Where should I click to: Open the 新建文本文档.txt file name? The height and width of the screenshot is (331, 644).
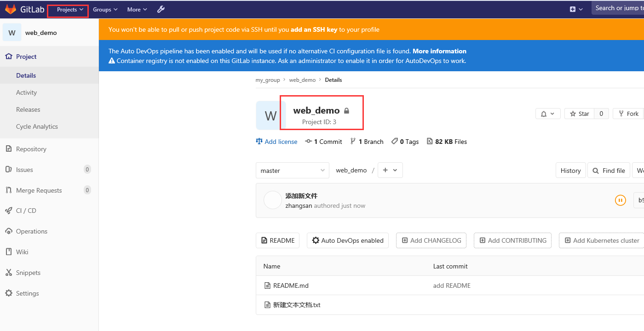tap(297, 305)
